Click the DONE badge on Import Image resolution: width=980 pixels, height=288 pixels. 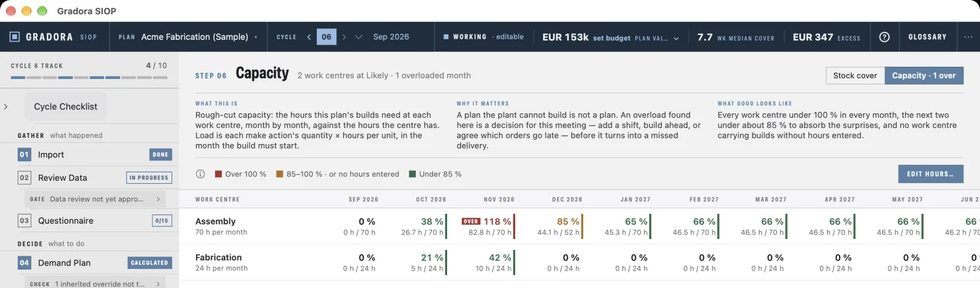click(x=160, y=154)
